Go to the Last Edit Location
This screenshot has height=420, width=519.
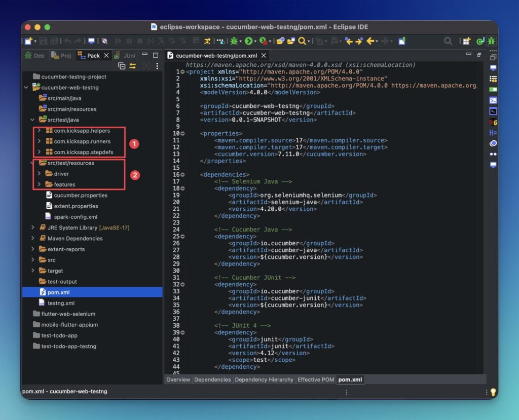348,41
